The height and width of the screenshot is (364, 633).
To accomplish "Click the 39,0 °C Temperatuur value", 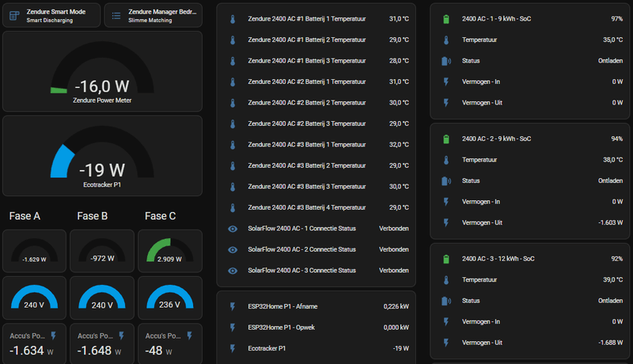I will pos(612,279).
